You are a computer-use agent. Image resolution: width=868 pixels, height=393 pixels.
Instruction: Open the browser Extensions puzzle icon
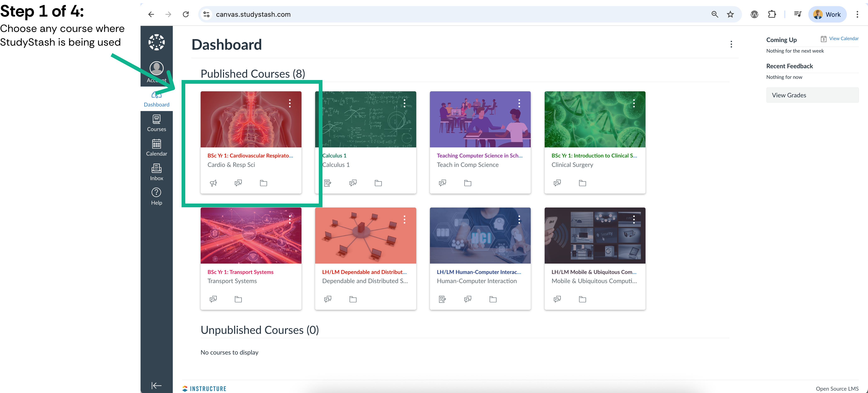772,15
